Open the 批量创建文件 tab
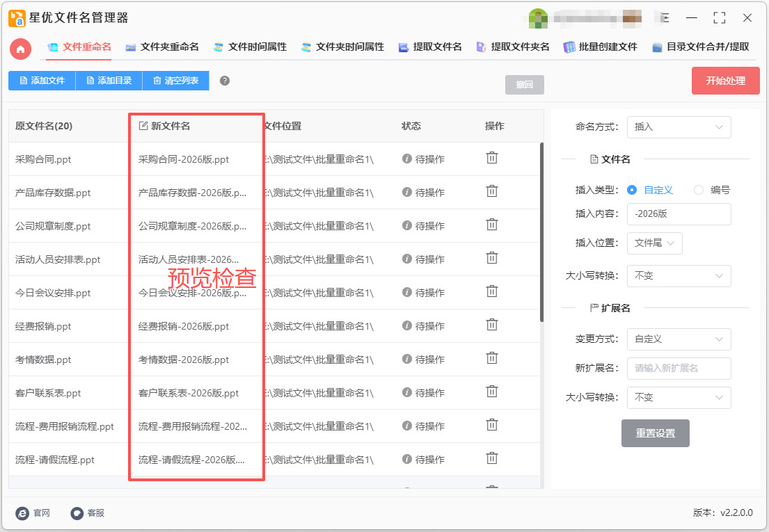The height and width of the screenshot is (532, 769). coord(601,47)
